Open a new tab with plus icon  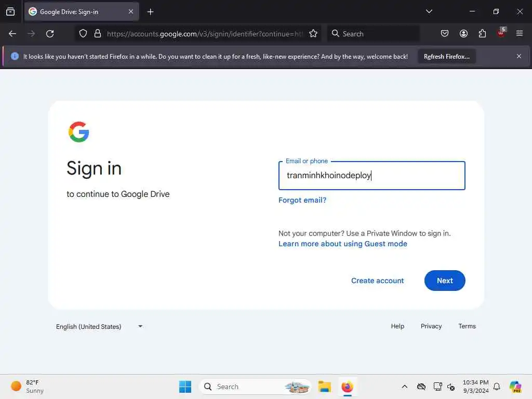(150, 12)
